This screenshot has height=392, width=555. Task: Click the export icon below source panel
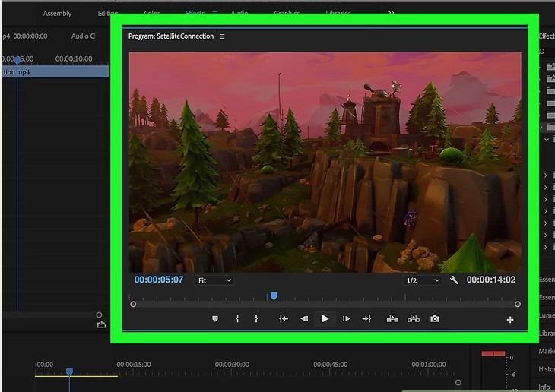pos(101,324)
